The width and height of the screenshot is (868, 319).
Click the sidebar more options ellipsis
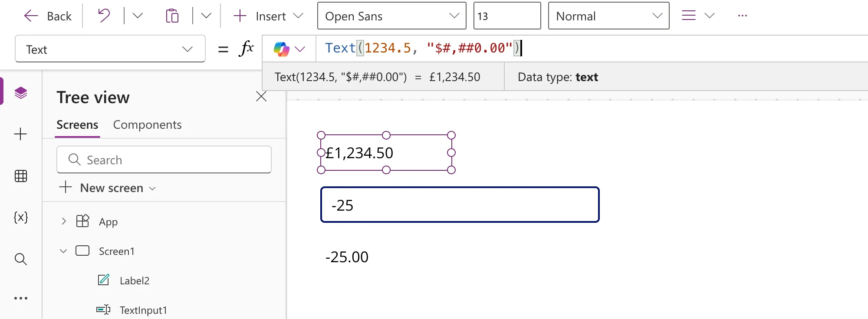point(21,298)
